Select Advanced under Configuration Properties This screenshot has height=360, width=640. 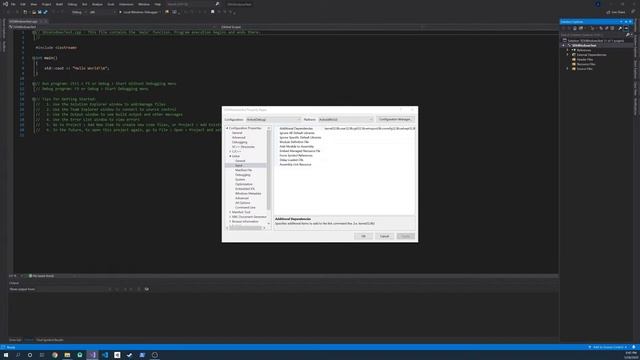[x=239, y=138]
